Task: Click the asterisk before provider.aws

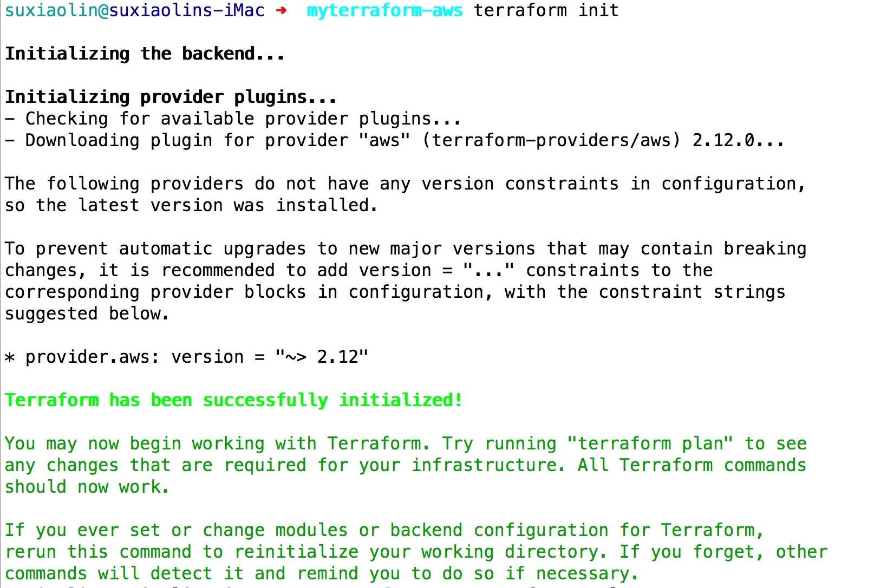Action: click(x=10, y=358)
